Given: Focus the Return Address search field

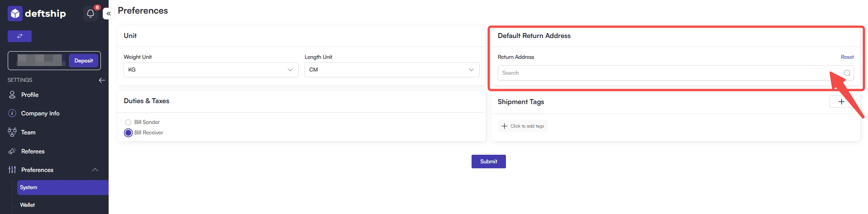Looking at the screenshot, I should point(676,73).
